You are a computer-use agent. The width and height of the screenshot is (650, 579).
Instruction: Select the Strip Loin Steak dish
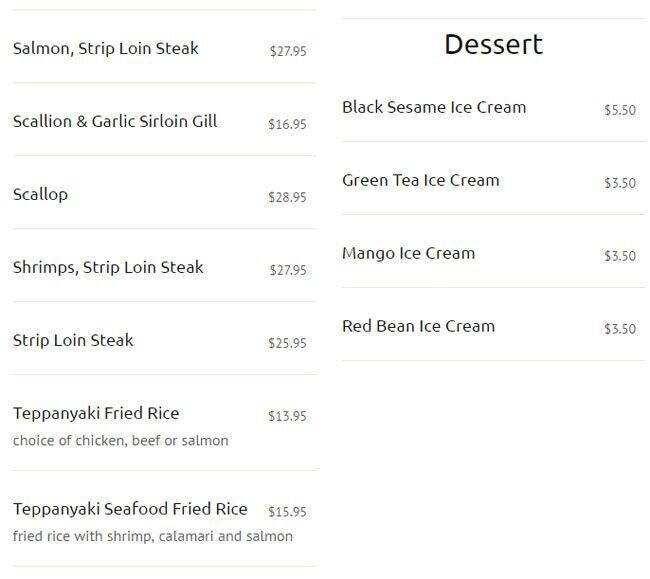click(73, 340)
